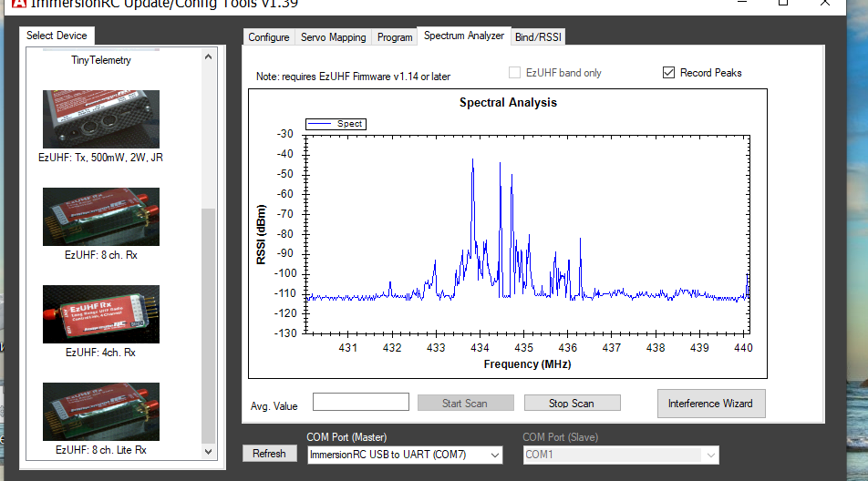
Task: Toggle the EzUHF band only checkbox
Action: click(x=516, y=73)
